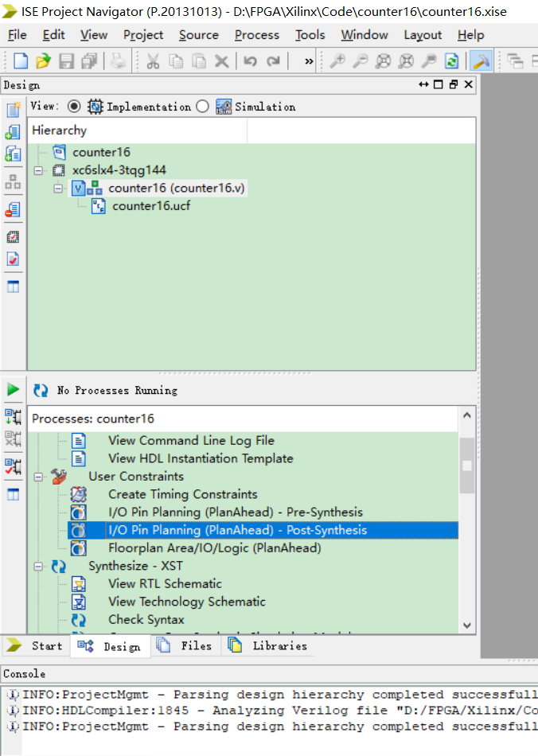Select counter16 project in hierarchy
This screenshot has height=756, width=538.
coord(101,152)
